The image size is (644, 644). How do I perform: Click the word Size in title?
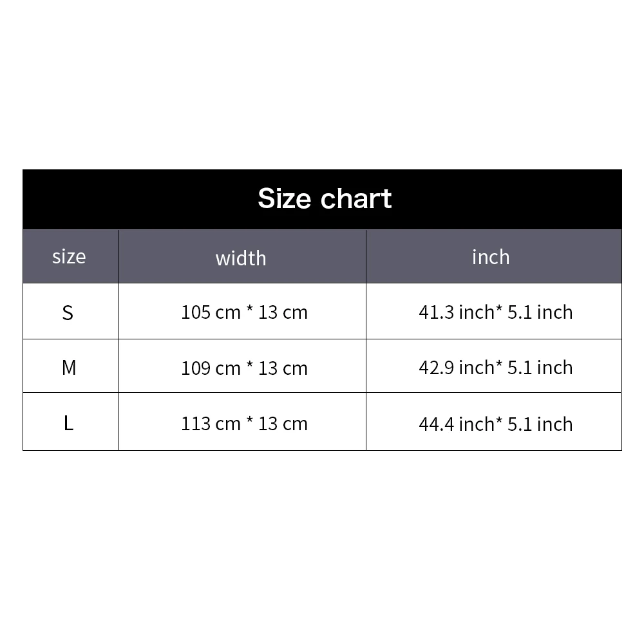click(284, 199)
